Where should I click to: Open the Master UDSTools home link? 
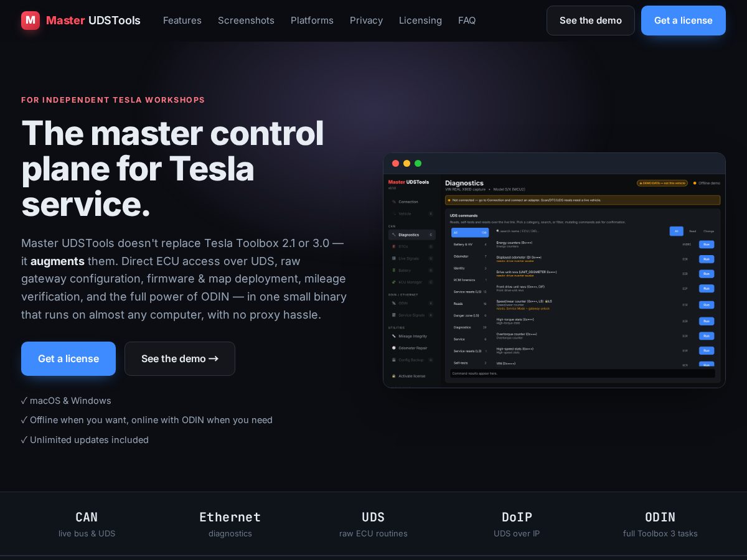pyautogui.click(x=81, y=21)
